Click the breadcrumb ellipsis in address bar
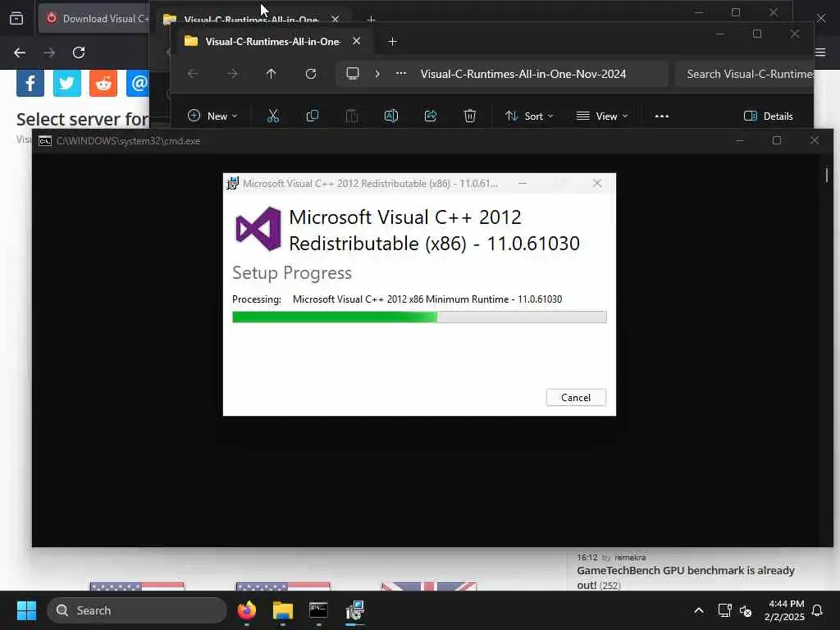Screen dimensions: 840x630 pos(400,74)
